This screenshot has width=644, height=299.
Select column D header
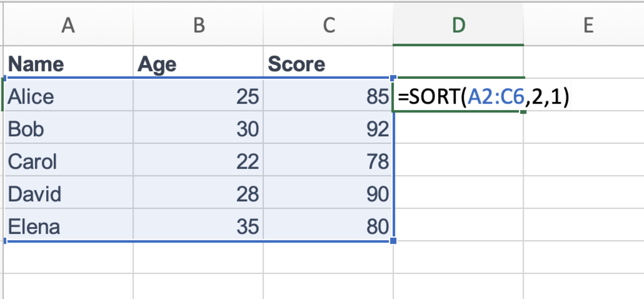458,25
